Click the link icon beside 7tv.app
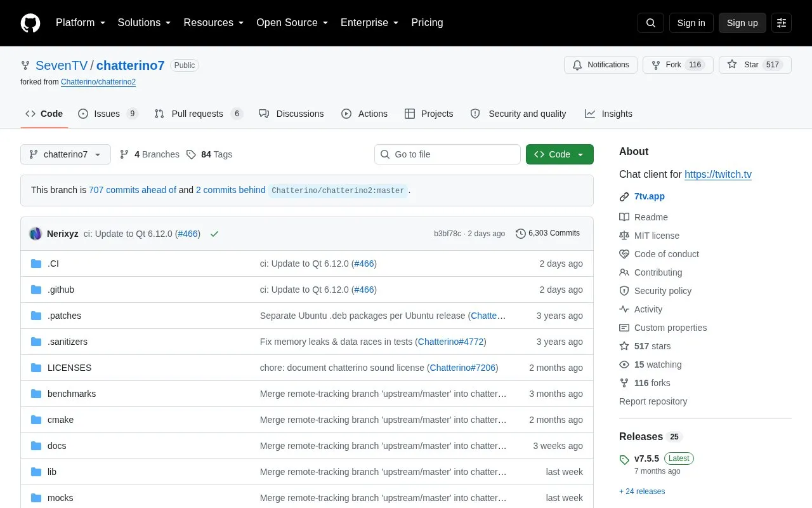Image resolution: width=812 pixels, height=508 pixels. (624, 197)
